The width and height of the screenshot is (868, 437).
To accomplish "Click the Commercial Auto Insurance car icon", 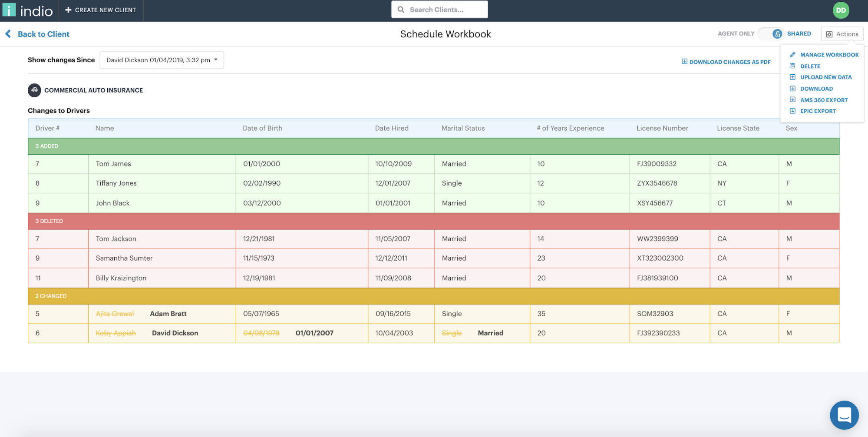I will tap(34, 90).
